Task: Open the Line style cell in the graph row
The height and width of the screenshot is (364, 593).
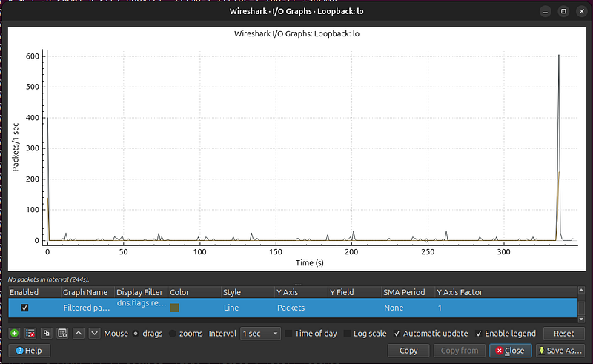Action: (x=248, y=308)
